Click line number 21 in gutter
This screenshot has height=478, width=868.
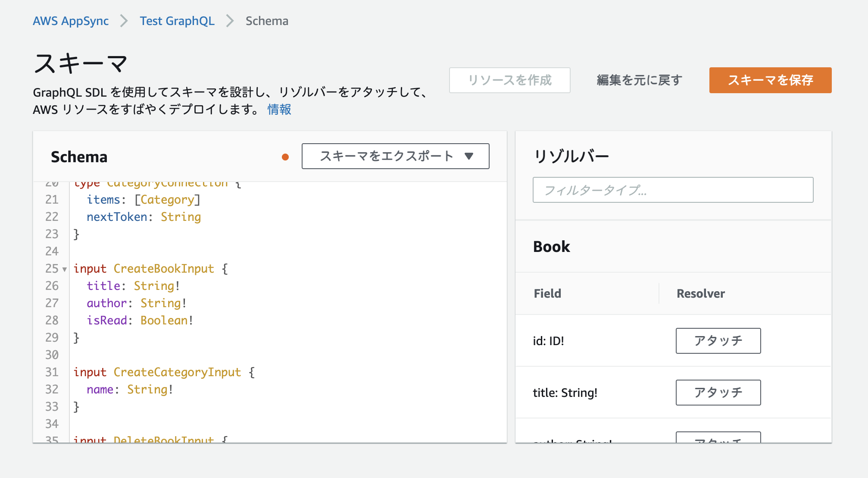pyautogui.click(x=52, y=200)
